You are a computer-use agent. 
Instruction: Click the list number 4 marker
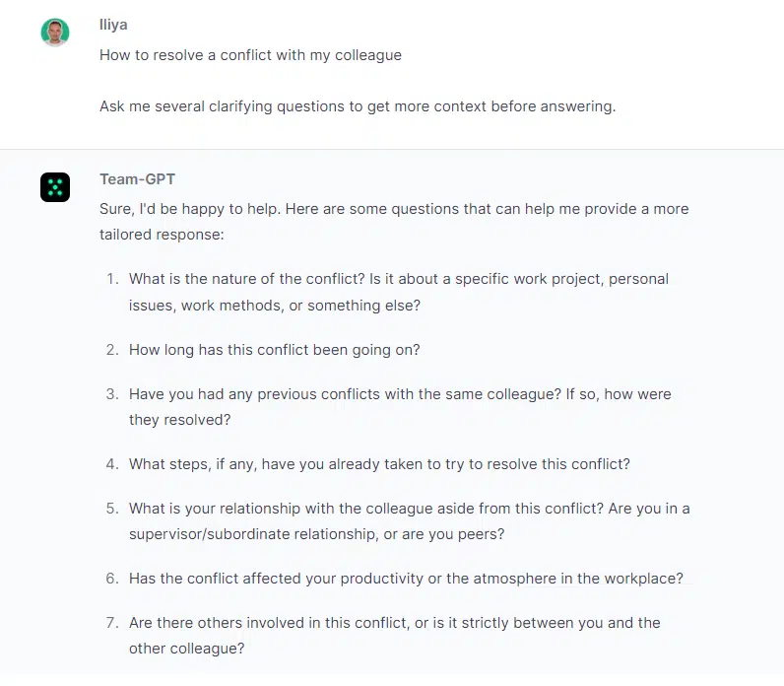click(x=112, y=464)
